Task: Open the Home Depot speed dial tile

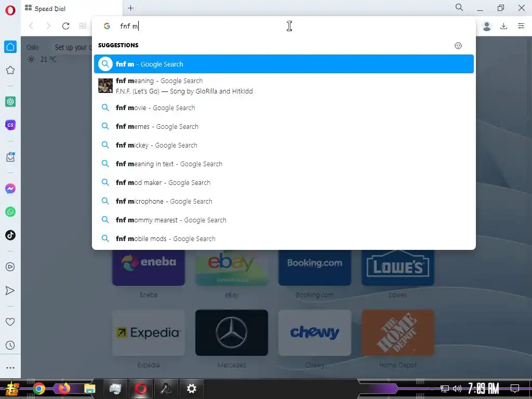Action: click(397, 332)
